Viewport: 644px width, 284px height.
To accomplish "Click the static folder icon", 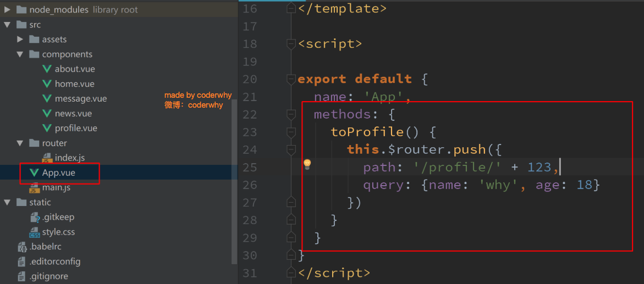I will click(x=21, y=202).
